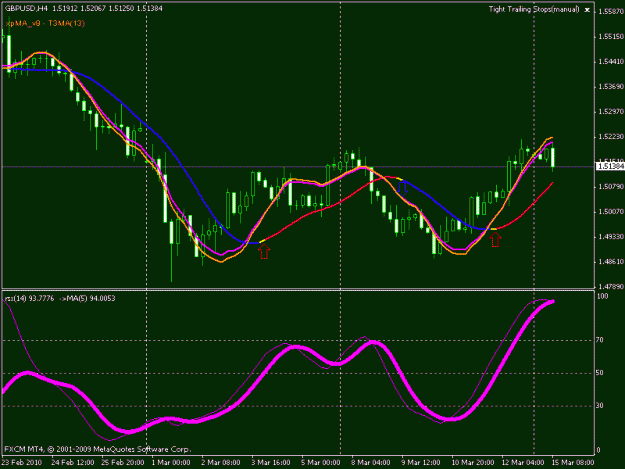Click the RSI level 30 label
Image resolution: width=625 pixels, height=469 pixels.
click(x=600, y=405)
